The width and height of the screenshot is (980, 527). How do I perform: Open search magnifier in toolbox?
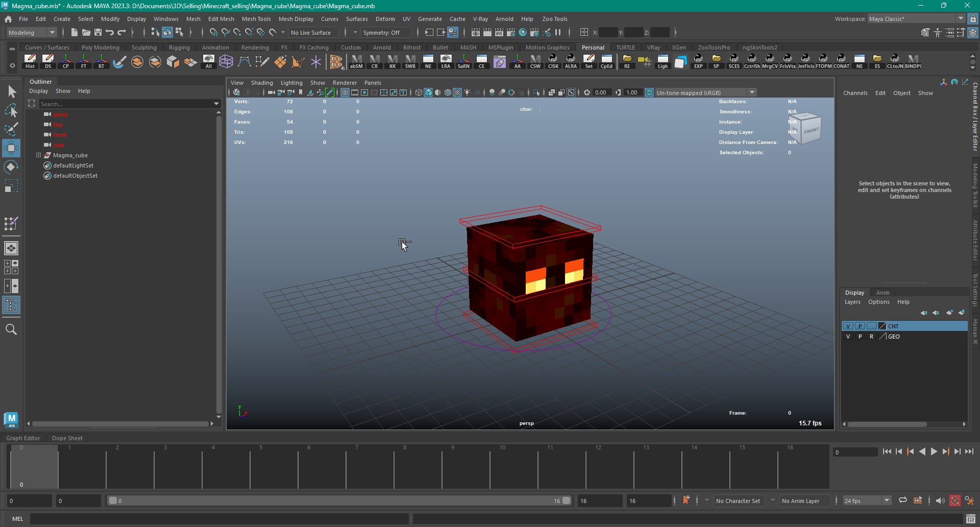11,329
